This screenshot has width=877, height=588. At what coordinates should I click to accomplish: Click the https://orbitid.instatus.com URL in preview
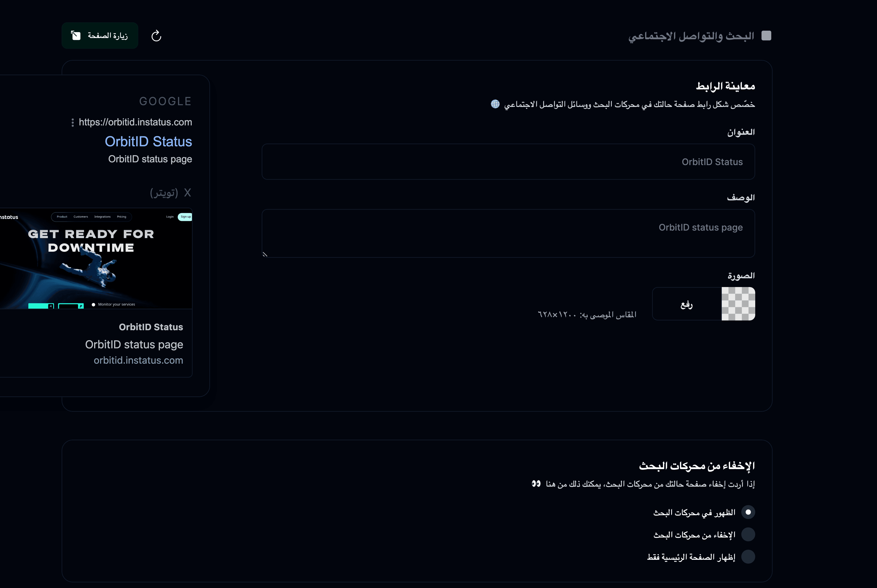coord(135,122)
